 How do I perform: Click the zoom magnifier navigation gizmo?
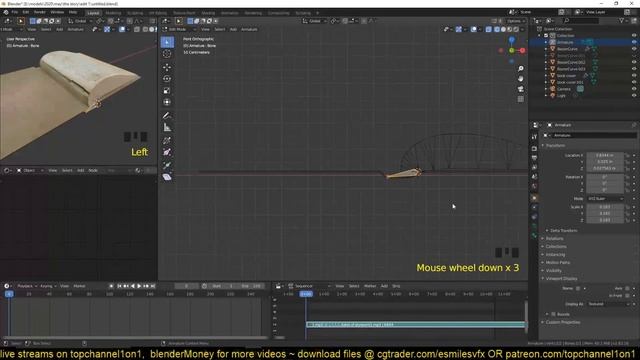520,69
